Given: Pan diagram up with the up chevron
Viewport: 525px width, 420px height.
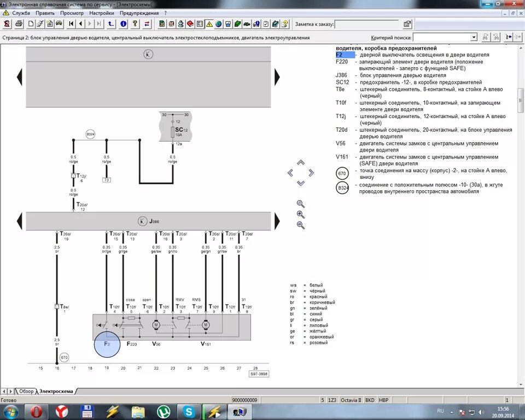Looking at the screenshot, I should (x=301, y=162).
